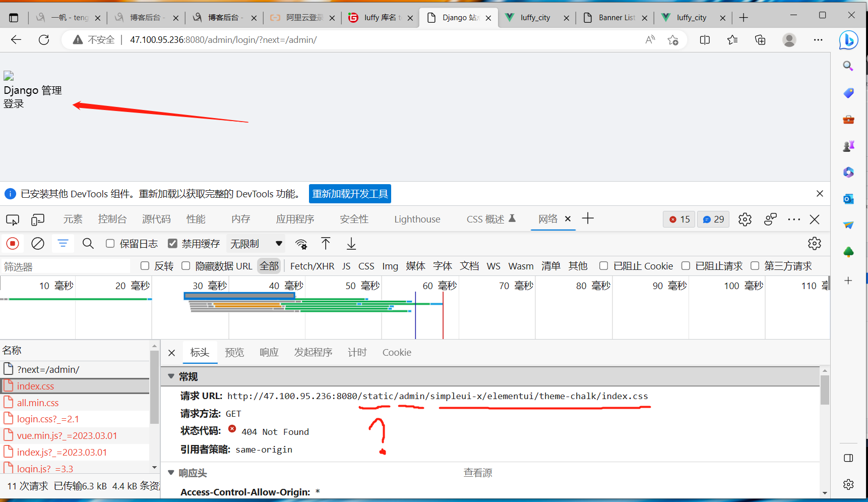Switch to the 源代码 DevTools tab

coord(156,219)
